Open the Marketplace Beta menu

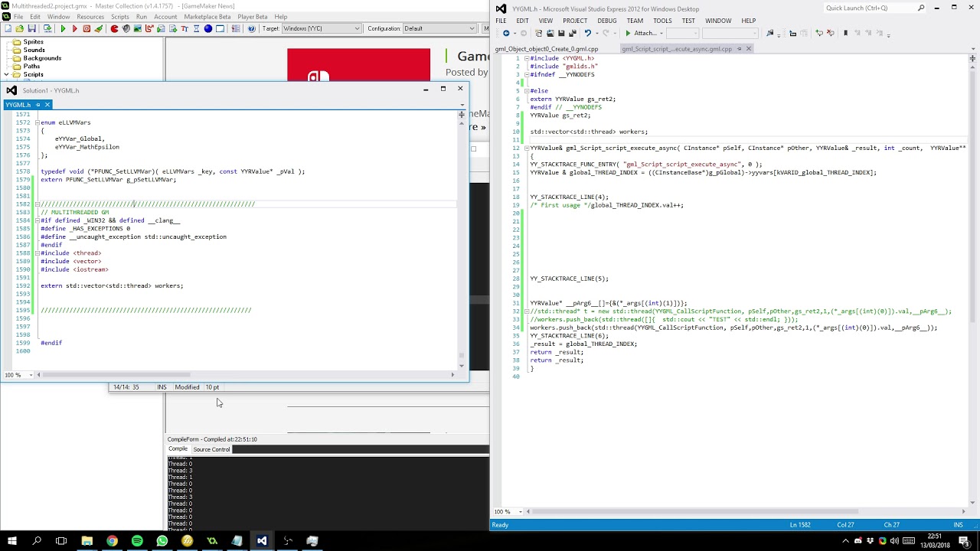207,17
